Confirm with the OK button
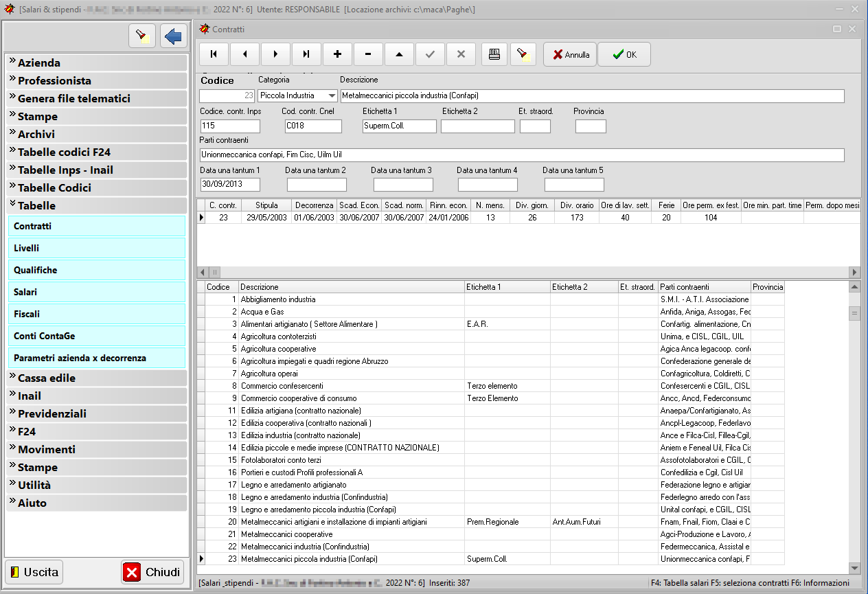Viewport: 868px width, 594px height. coord(624,54)
